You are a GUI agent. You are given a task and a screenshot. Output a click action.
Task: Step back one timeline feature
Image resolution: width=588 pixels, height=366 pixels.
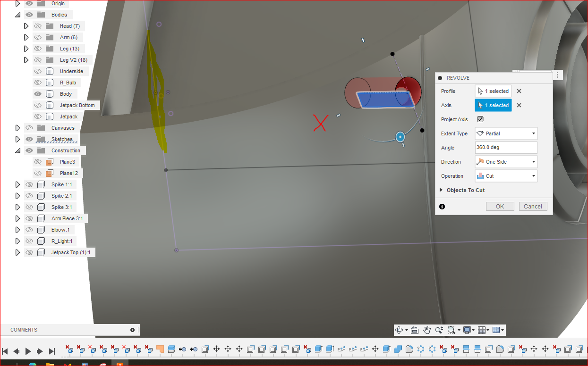(17, 351)
